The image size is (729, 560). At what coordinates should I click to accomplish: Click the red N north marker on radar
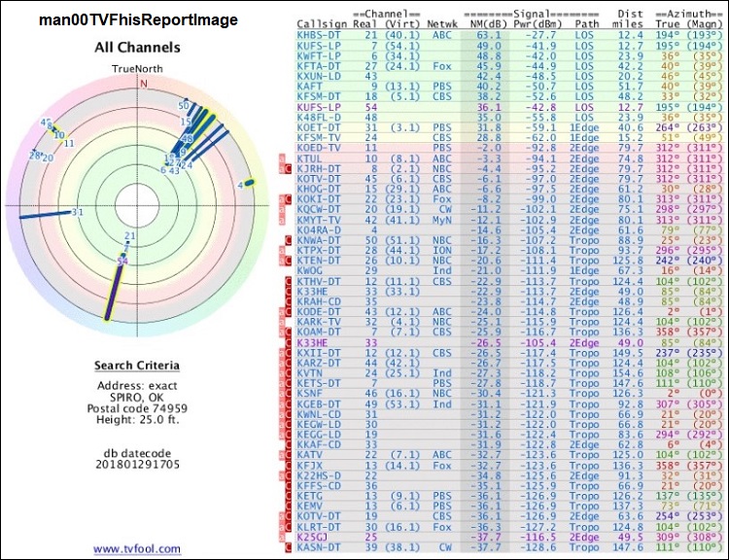pos(144,84)
